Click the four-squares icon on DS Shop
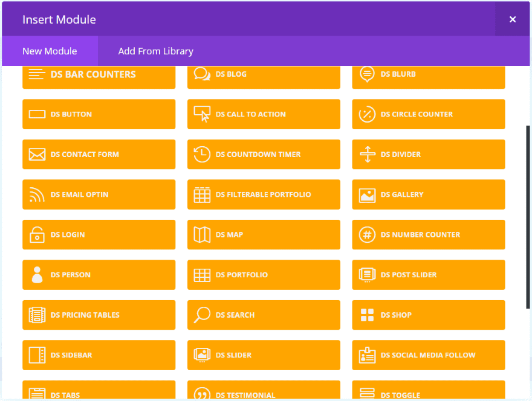The height and width of the screenshot is (401, 532). click(x=367, y=315)
